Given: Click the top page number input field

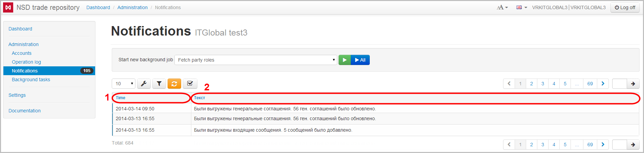Looking at the screenshot, I should tap(620, 84).
